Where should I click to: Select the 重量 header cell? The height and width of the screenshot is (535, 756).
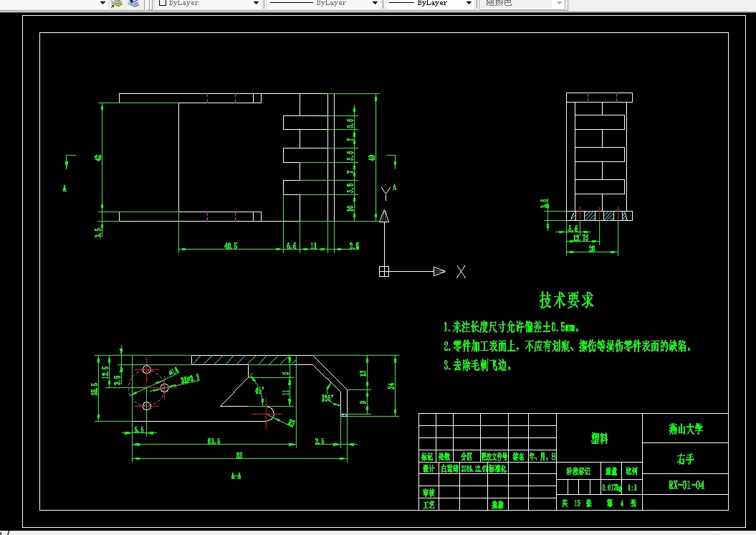click(611, 471)
